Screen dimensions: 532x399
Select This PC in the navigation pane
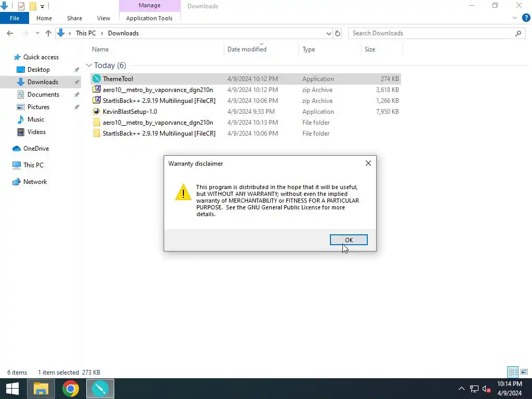click(x=33, y=165)
